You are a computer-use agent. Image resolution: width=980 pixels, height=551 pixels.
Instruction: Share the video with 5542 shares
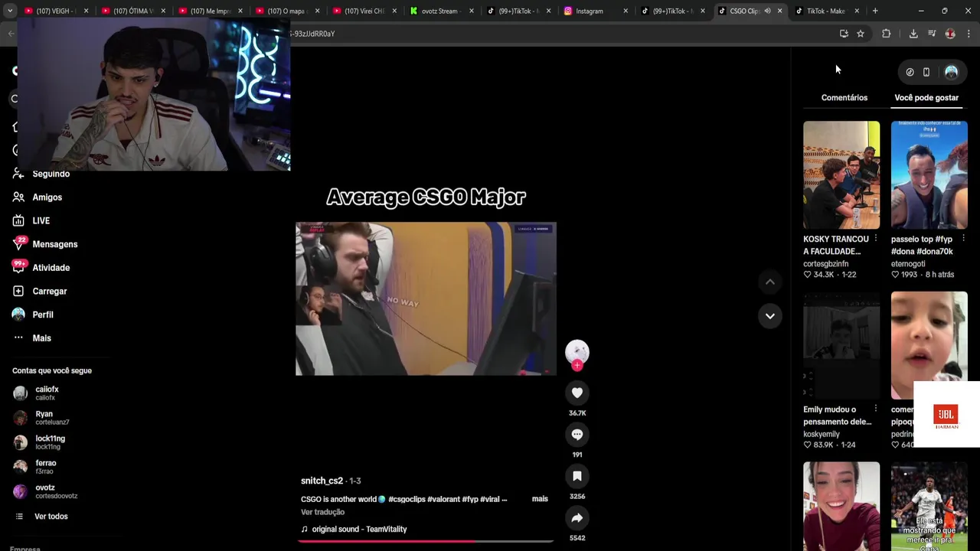(577, 518)
